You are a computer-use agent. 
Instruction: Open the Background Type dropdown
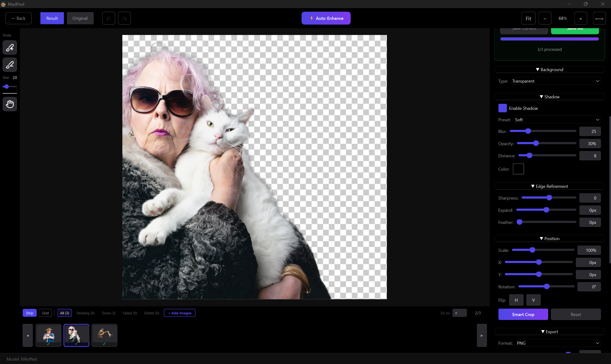click(x=556, y=81)
